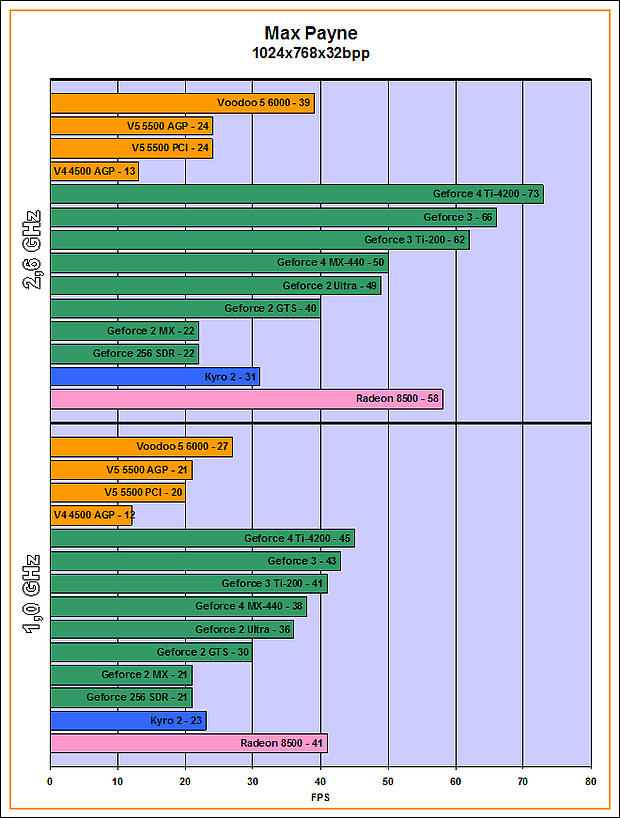This screenshot has width=620, height=818.
Task: Select the Geforce 2 Ultra - 49 bar
Action: pyautogui.click(x=215, y=285)
